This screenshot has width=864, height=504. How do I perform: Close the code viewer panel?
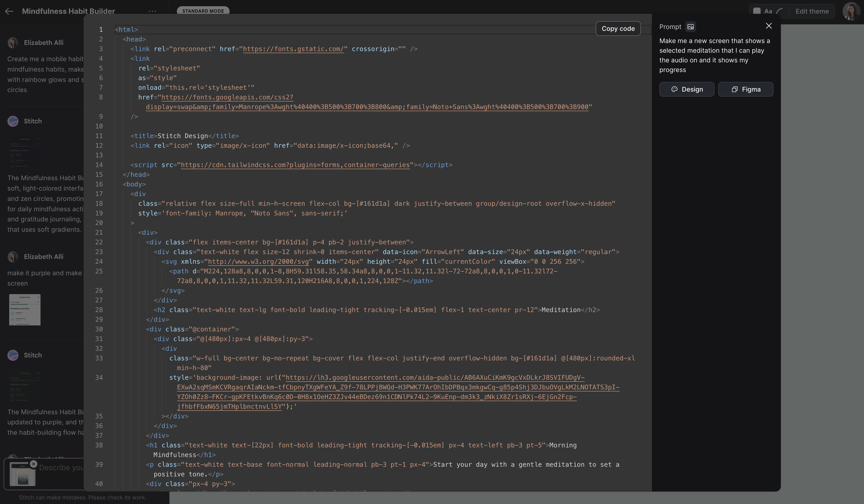point(769,26)
